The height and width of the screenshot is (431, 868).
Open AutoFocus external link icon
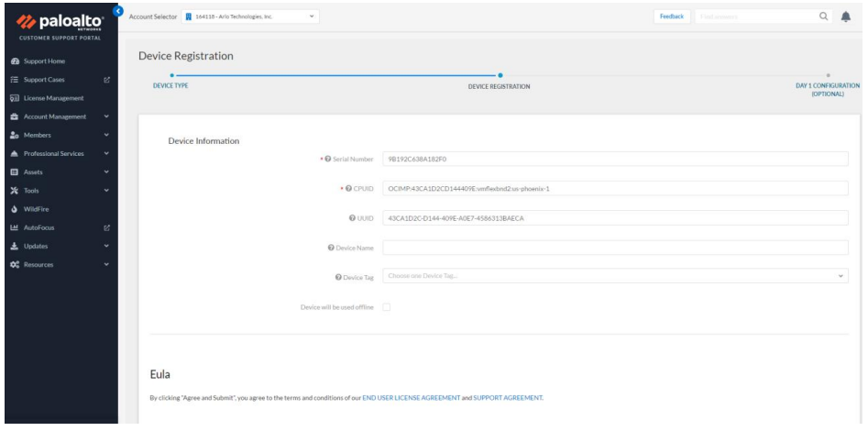pyautogui.click(x=107, y=227)
